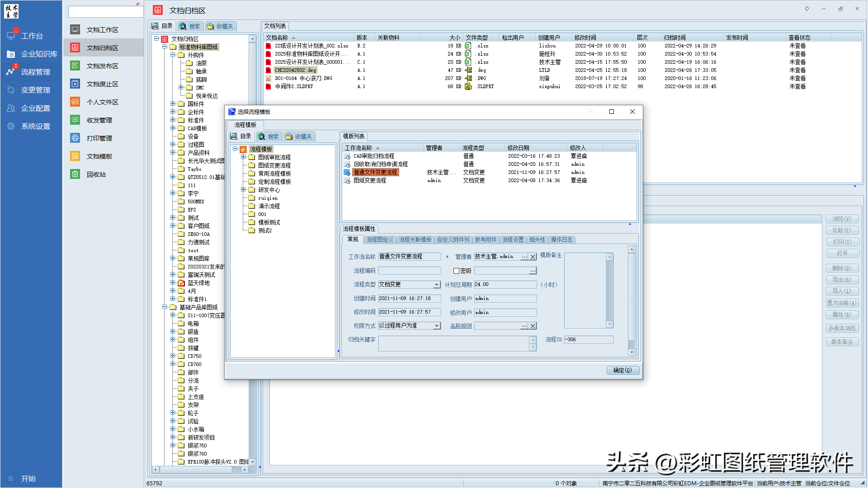The width and height of the screenshot is (868, 488).
Task: Click the 版本备注 button
Action: (842, 342)
